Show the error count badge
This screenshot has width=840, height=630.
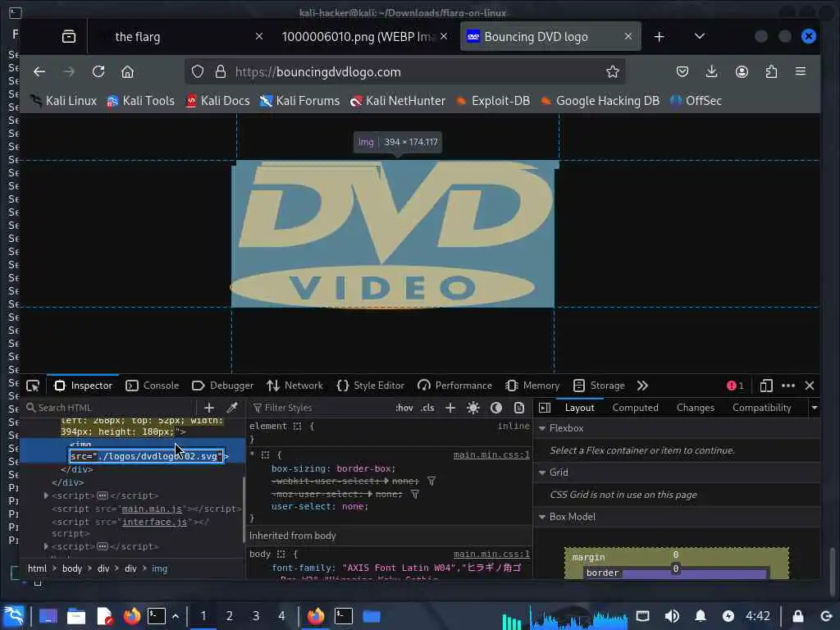pyautogui.click(x=735, y=386)
